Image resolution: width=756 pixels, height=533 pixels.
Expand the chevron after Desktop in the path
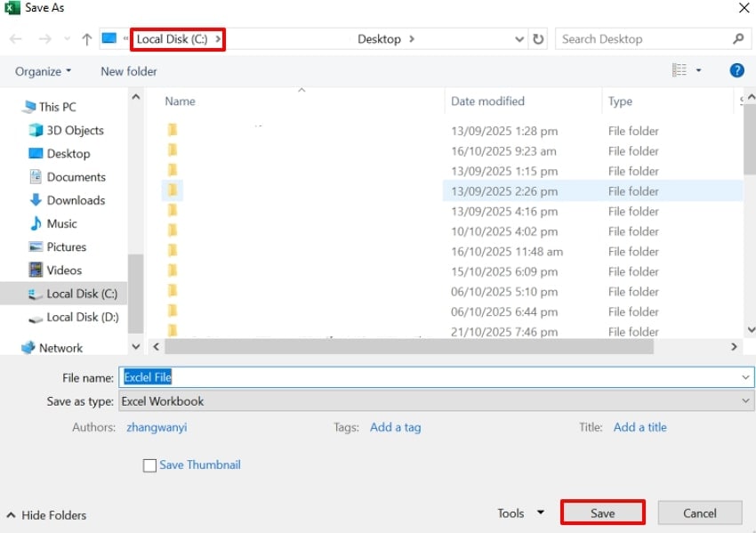tap(412, 39)
